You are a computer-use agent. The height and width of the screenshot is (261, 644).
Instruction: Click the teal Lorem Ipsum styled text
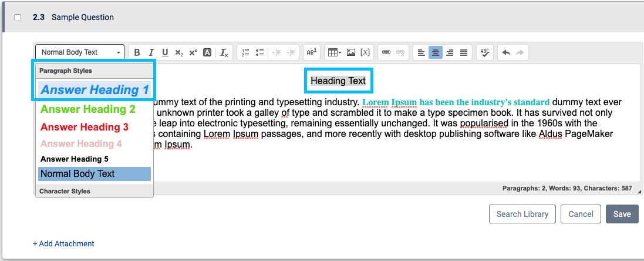point(456,102)
